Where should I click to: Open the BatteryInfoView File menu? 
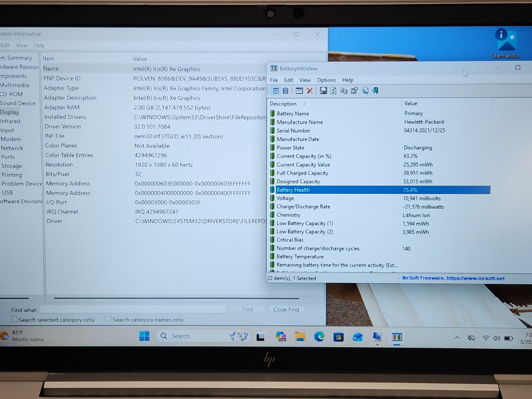pyautogui.click(x=274, y=80)
